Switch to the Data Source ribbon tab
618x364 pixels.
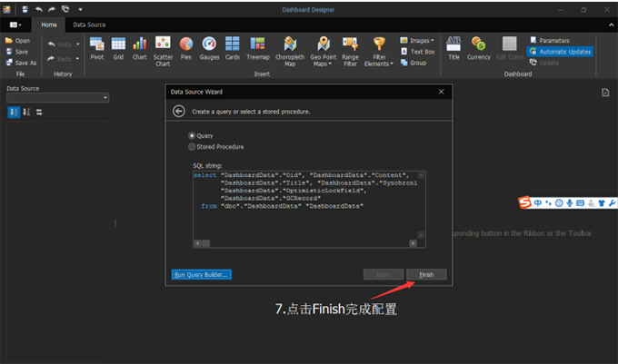pyautogui.click(x=88, y=25)
